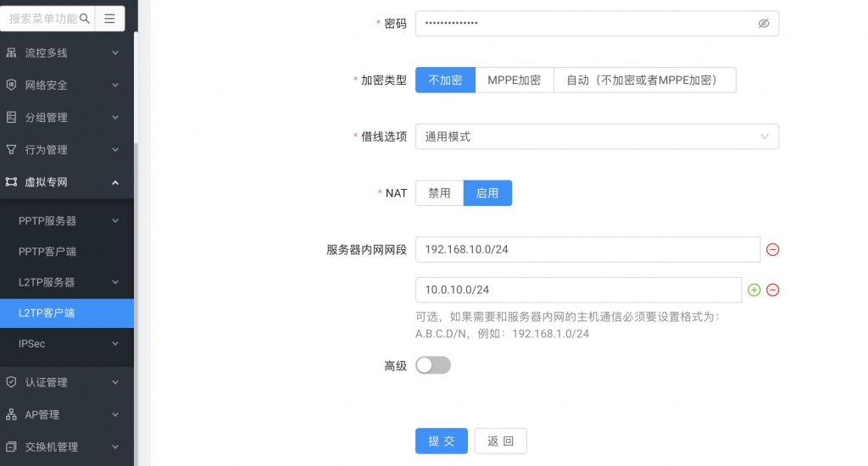This screenshot has height=466, width=868.
Task: Expand IPSec submenu chevron
Action: pyautogui.click(x=115, y=344)
